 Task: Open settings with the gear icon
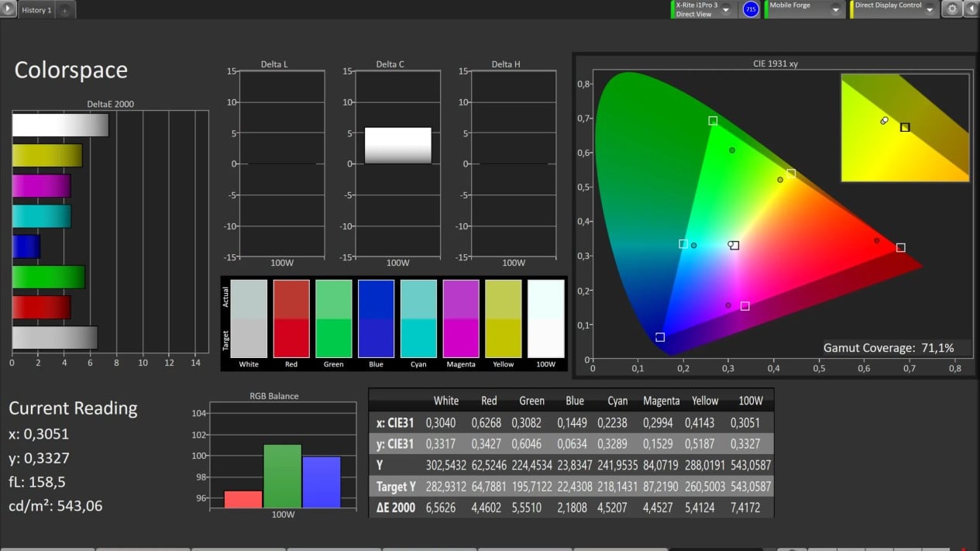coord(952,9)
